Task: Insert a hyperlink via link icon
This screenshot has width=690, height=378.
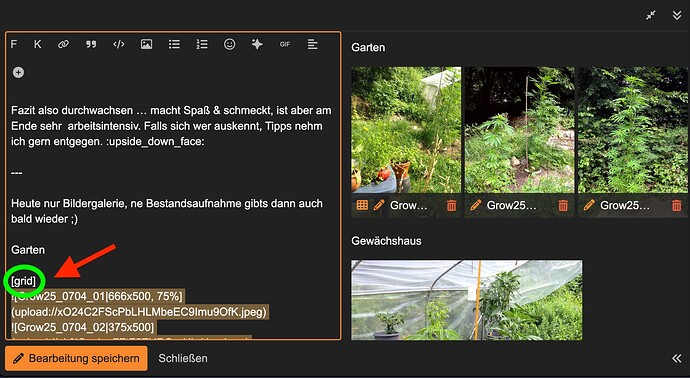Action: [63, 44]
